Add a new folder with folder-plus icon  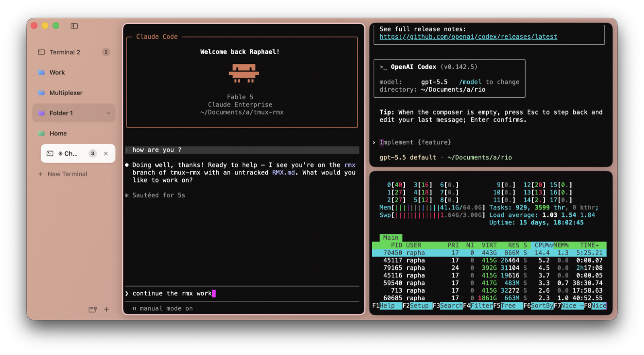pos(93,309)
